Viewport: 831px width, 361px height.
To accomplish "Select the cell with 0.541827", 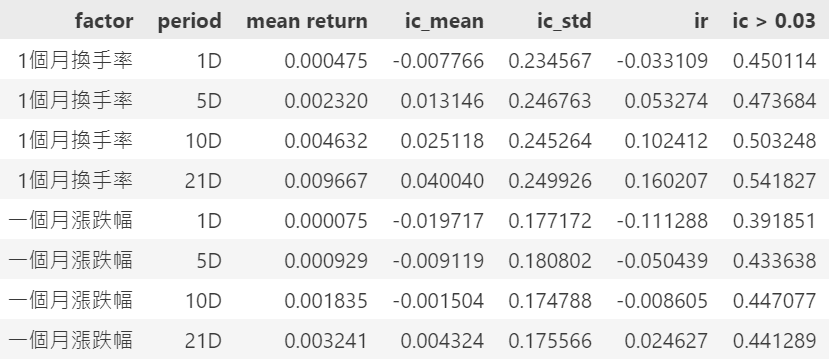I will coord(774,181).
